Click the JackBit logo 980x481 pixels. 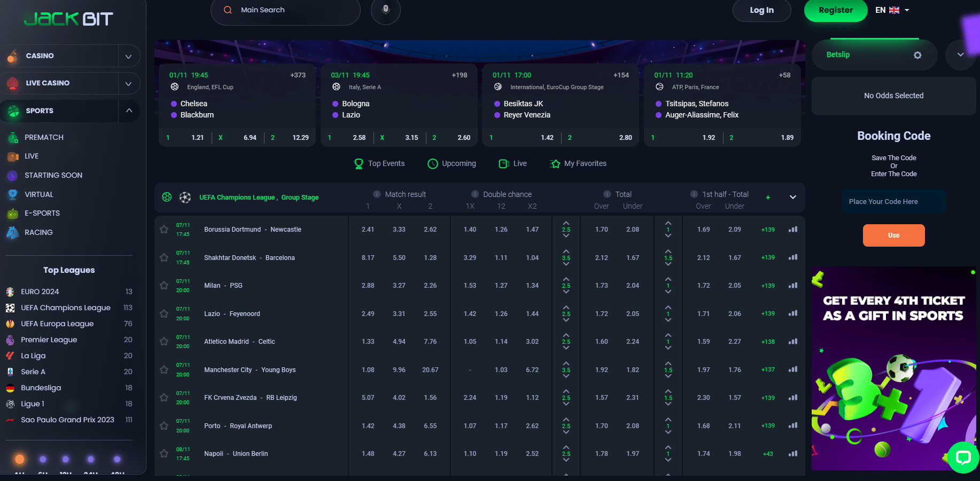pyautogui.click(x=68, y=19)
